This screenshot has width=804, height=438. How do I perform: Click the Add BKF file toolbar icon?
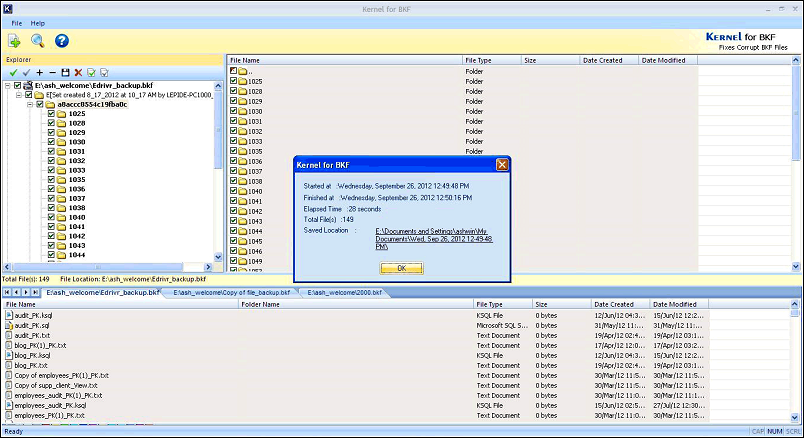pyautogui.click(x=14, y=41)
